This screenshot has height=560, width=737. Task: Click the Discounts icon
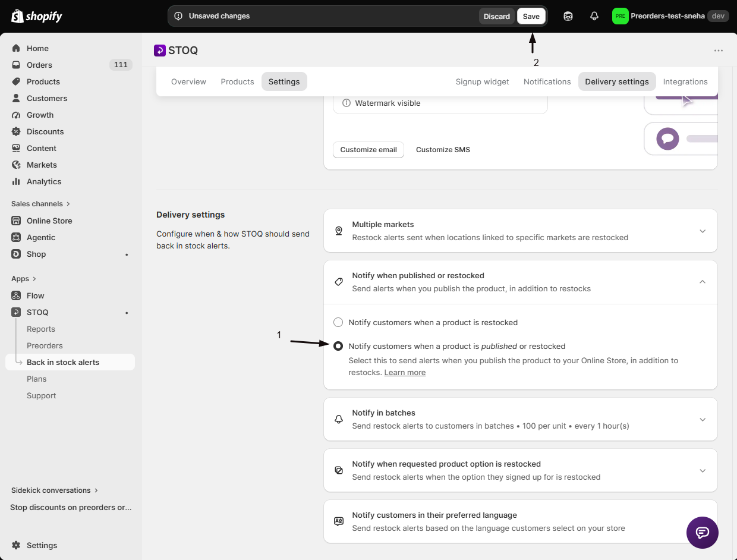(x=16, y=131)
